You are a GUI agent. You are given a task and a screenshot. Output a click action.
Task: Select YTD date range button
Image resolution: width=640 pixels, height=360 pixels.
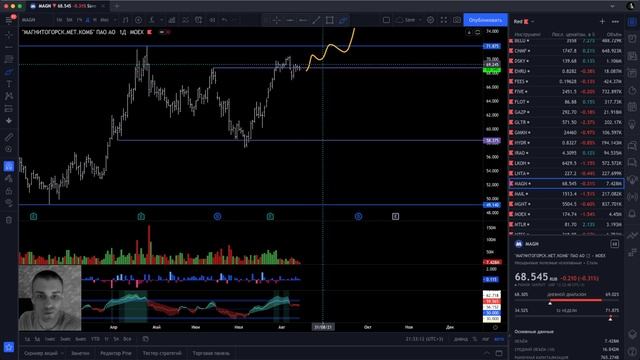(x=95, y=339)
